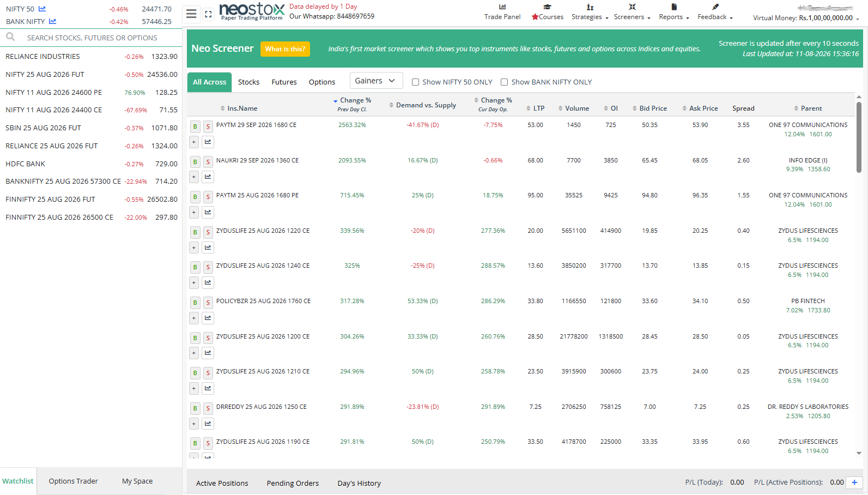This screenshot has width=868, height=495.
Task: Open the Gainers dropdown
Action: pyautogui.click(x=376, y=81)
